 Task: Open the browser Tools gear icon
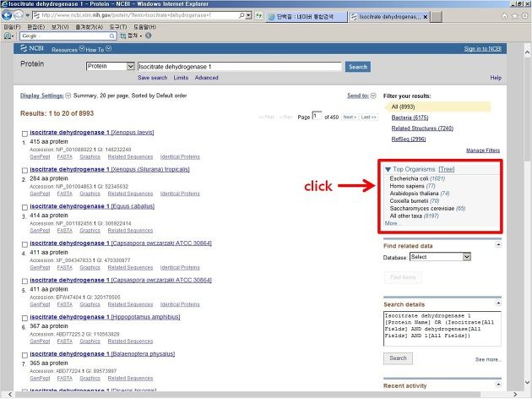pos(525,16)
